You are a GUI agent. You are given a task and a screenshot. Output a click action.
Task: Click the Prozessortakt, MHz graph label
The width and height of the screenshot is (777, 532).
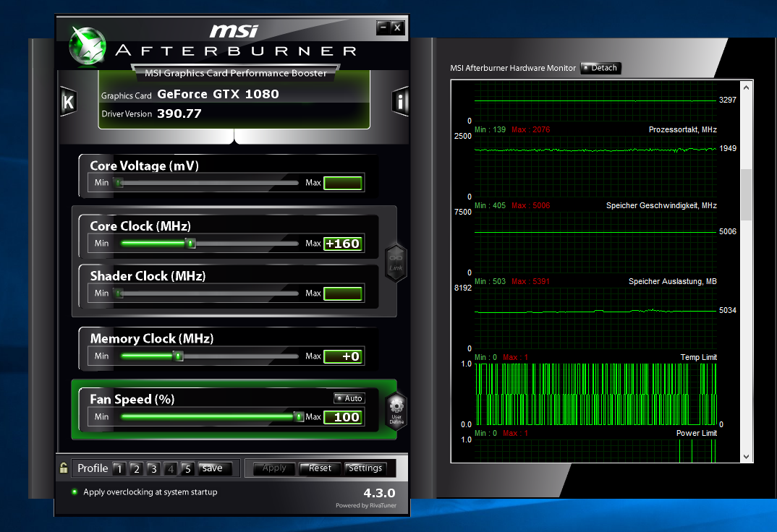682,129
